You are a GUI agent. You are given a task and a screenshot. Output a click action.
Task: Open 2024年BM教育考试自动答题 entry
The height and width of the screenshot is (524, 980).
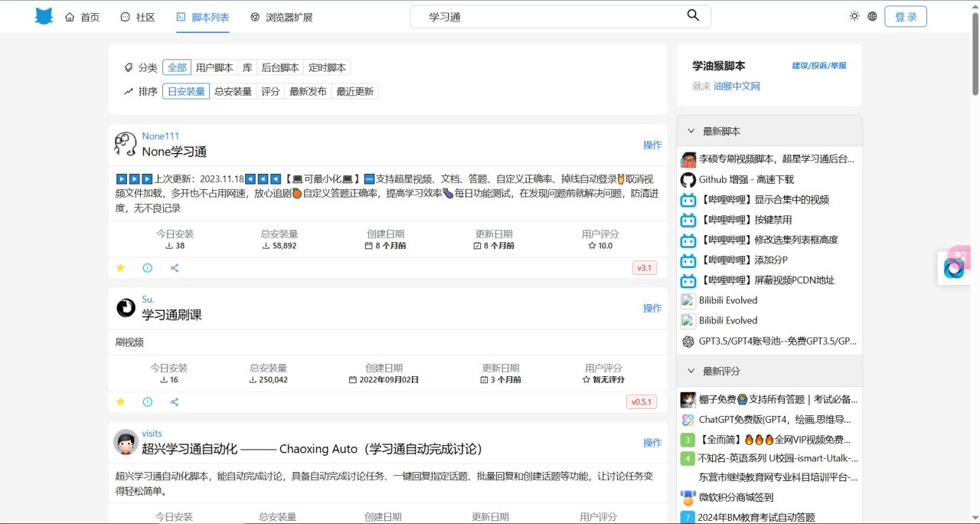[757, 517]
